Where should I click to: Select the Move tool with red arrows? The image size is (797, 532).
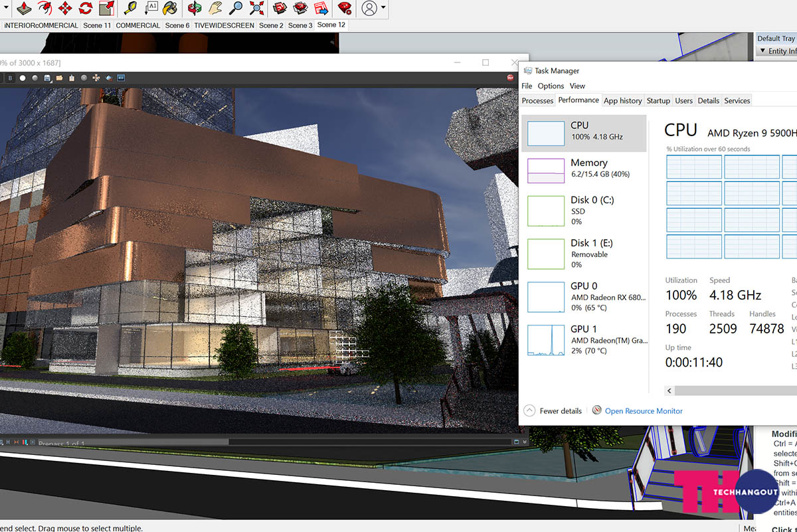coord(65,9)
